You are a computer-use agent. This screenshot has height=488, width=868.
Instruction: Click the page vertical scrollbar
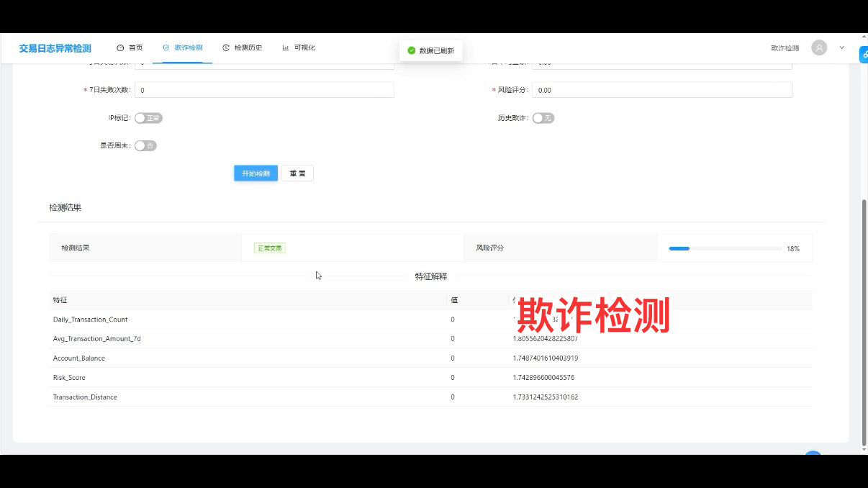(x=864, y=322)
